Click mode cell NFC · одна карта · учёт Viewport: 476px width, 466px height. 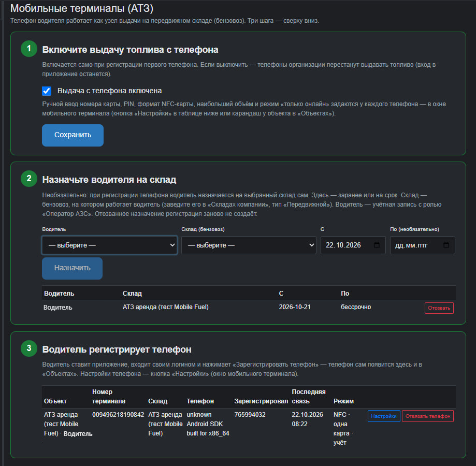343,428
